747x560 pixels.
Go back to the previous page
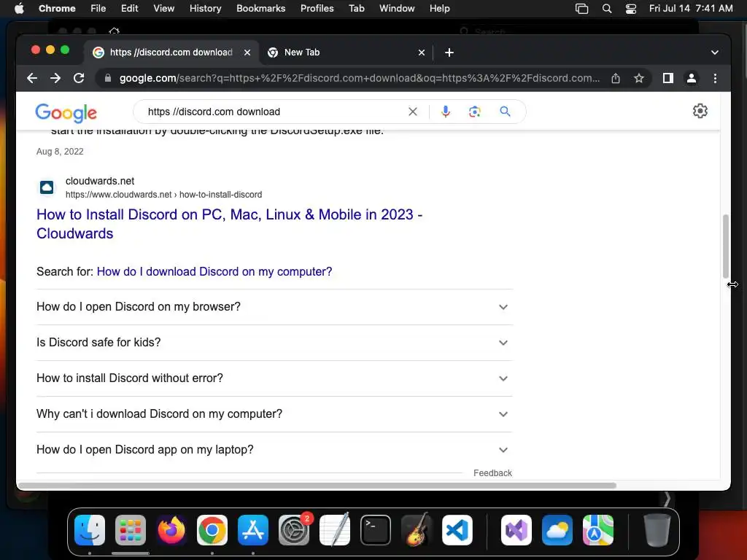click(x=32, y=78)
